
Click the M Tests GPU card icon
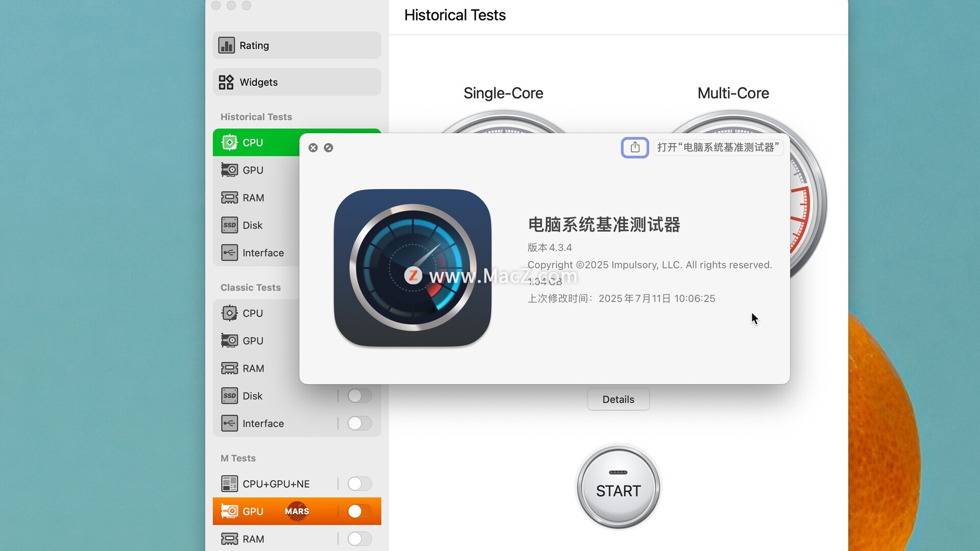(229, 511)
